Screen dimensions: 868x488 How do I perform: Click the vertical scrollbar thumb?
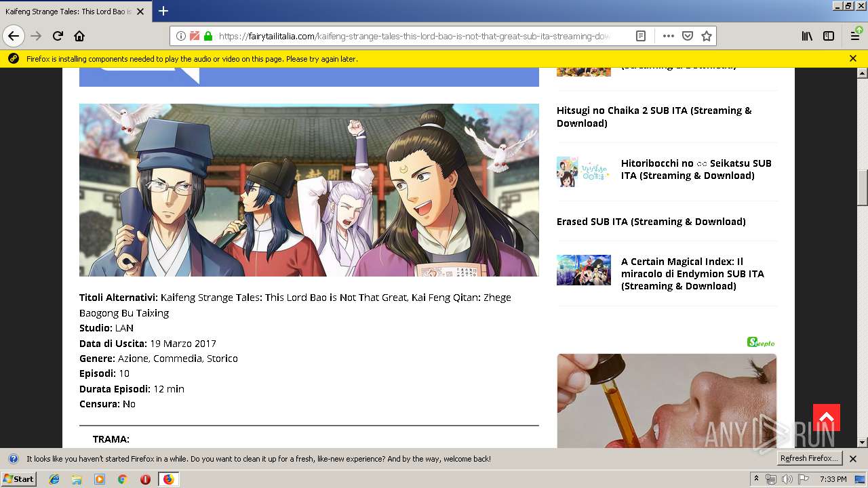click(863, 188)
